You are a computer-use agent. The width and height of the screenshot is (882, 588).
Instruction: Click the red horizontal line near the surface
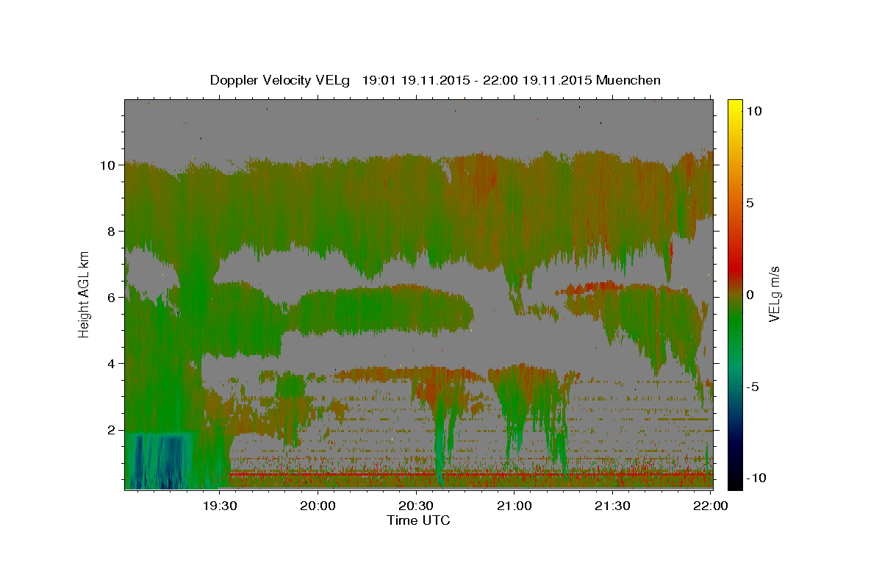(x=470, y=474)
